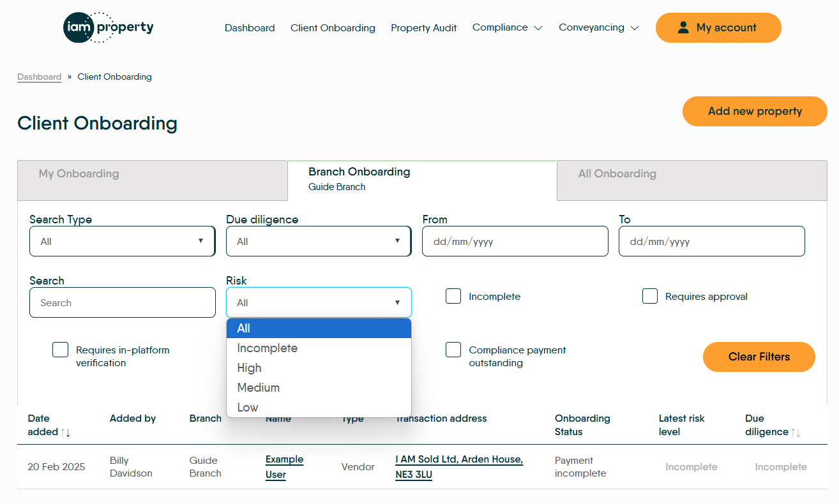Screen dimensions: 839x504
Task: Check Requires in-platform verification box
Action: 61,350
